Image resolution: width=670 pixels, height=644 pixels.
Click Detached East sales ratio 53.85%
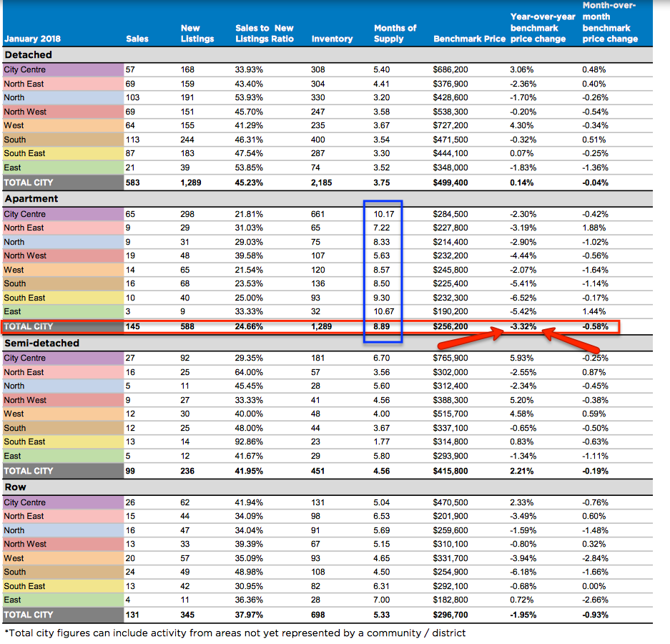[249, 167]
